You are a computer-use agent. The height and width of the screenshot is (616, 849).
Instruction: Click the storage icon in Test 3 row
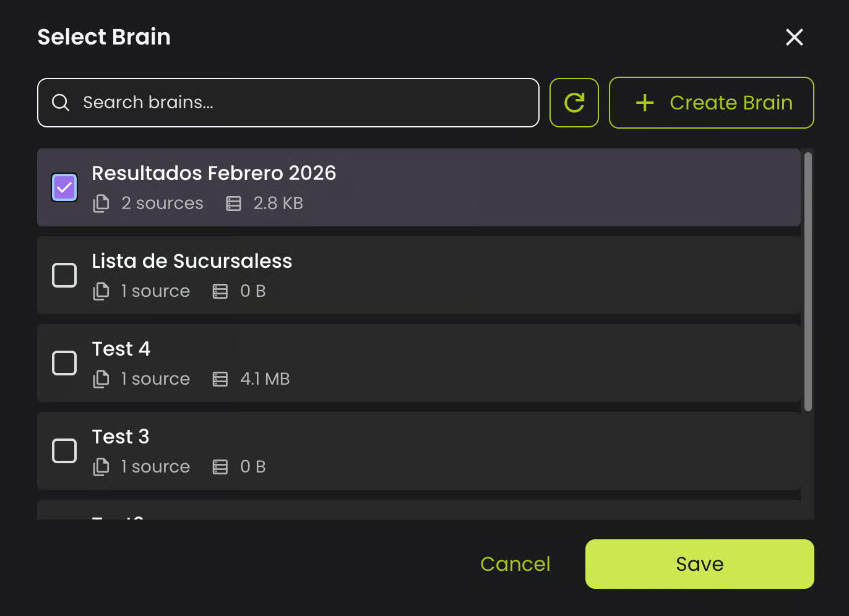coord(220,467)
